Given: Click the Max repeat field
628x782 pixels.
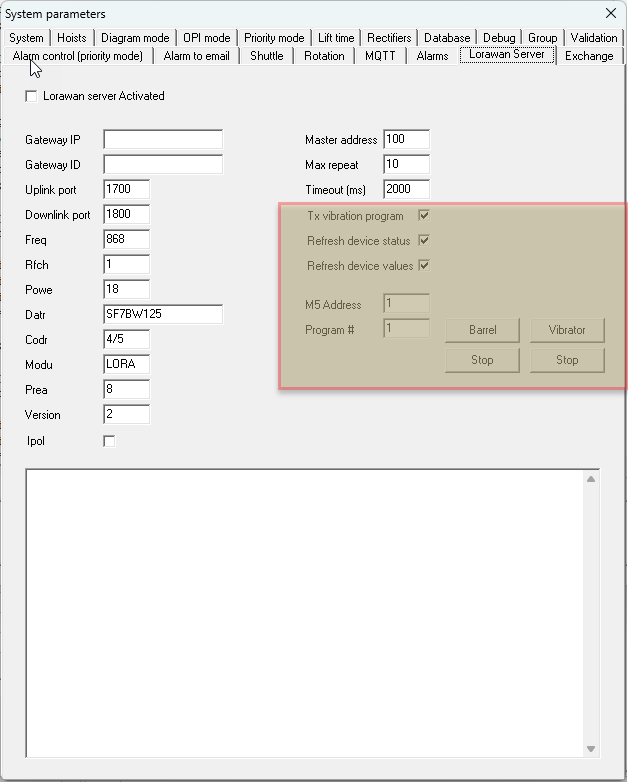Looking at the screenshot, I should [407, 164].
